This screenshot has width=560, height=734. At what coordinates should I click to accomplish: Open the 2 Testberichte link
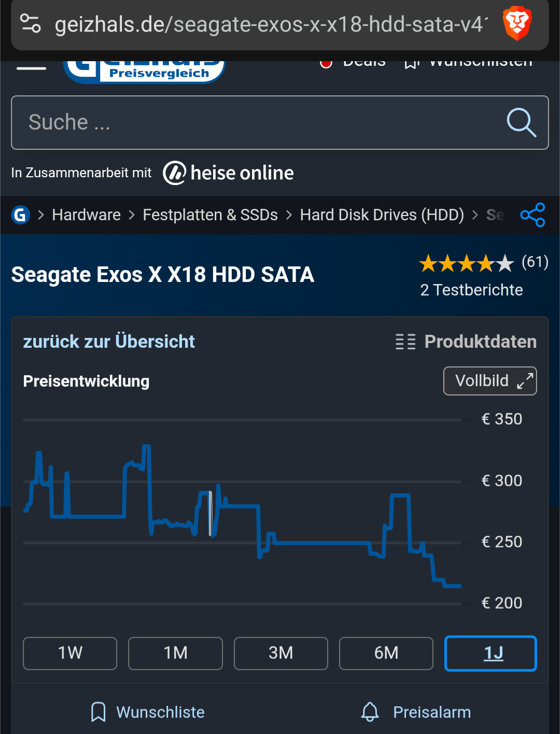point(471,290)
